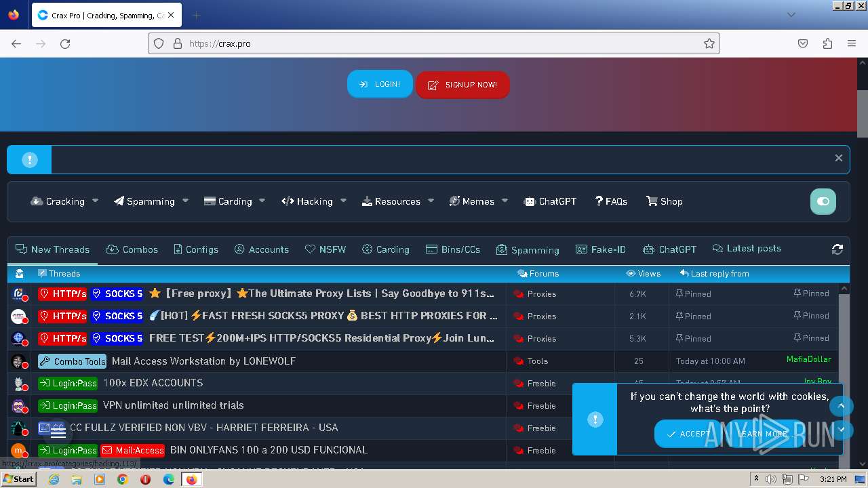Switch to the Bins/CCs tab
The height and width of the screenshot is (488, 868).
point(453,249)
